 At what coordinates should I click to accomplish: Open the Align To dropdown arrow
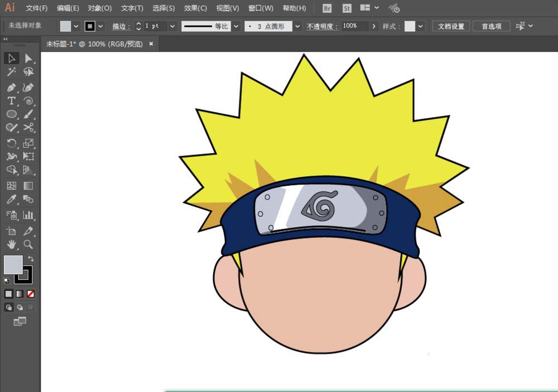tap(531, 26)
